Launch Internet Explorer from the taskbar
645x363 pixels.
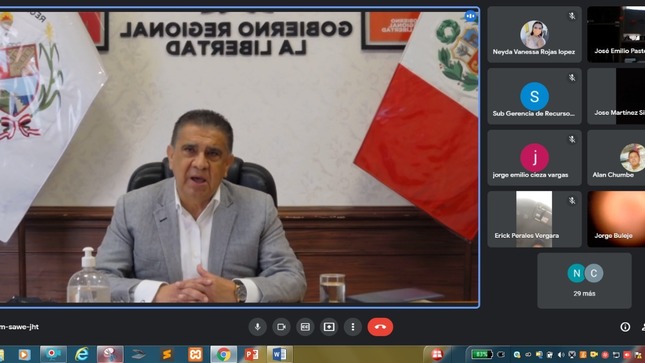tap(81, 354)
